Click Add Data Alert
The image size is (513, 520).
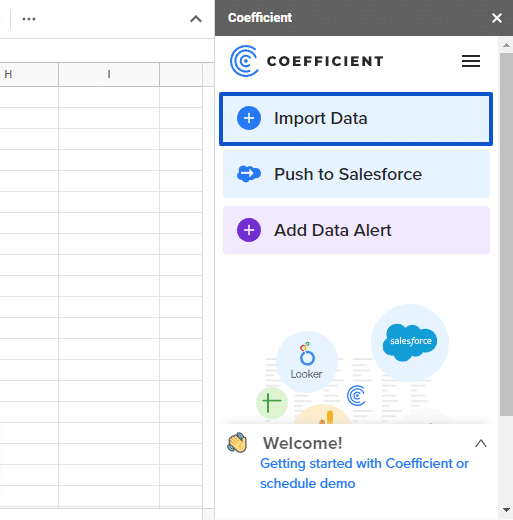356,230
